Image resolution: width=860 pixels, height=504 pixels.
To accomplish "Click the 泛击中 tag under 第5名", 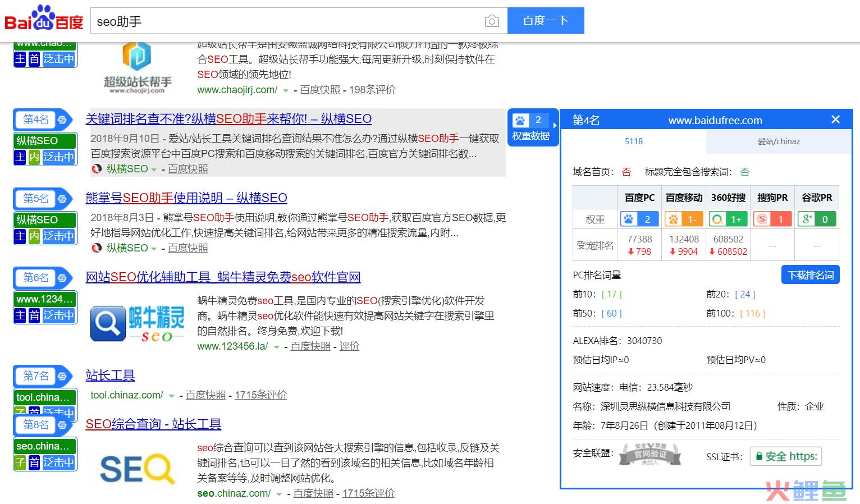I will click(59, 236).
